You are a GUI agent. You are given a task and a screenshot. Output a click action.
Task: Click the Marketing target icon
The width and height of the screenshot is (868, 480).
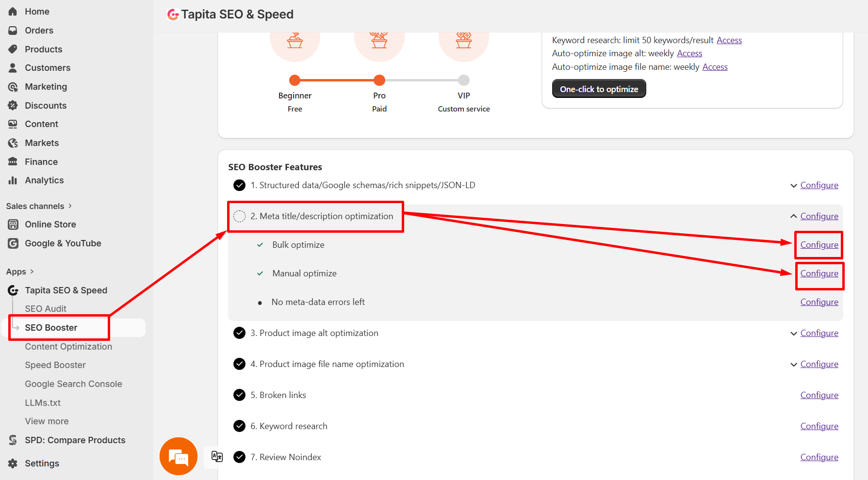tap(13, 87)
